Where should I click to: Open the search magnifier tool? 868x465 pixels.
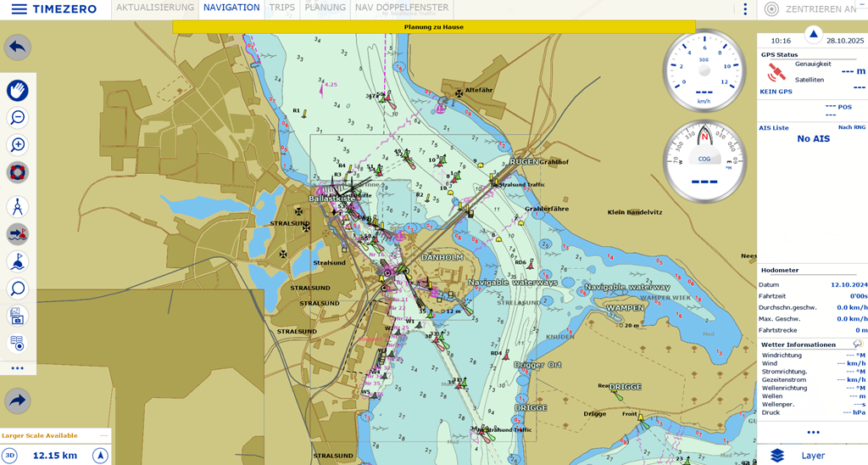18,289
